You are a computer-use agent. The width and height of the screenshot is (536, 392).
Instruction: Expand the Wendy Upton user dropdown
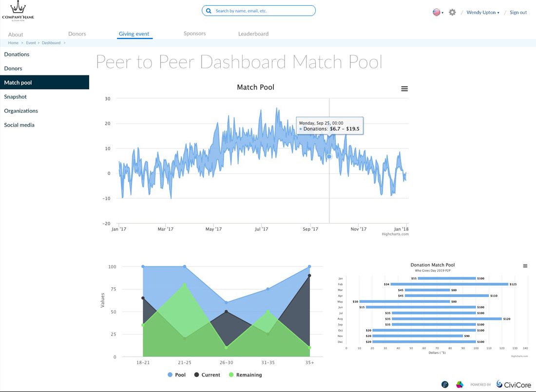point(483,13)
